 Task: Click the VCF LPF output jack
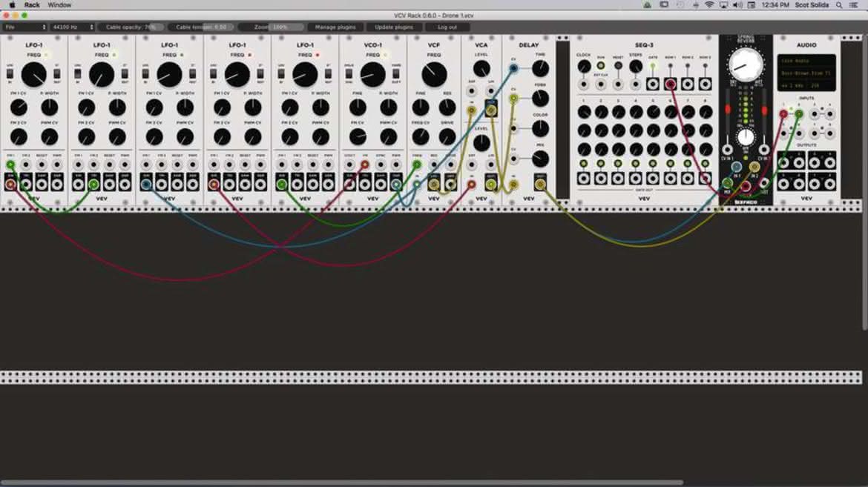coord(434,185)
